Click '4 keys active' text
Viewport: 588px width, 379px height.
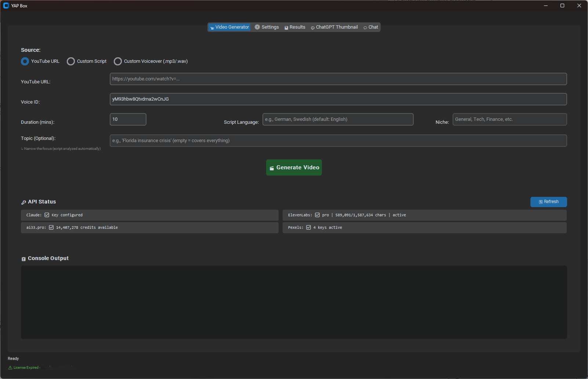pos(328,228)
